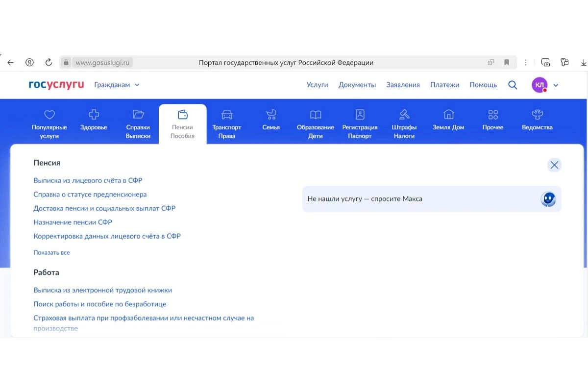Switch to the Земля Дом tab
The width and height of the screenshot is (588, 392).
(x=448, y=120)
